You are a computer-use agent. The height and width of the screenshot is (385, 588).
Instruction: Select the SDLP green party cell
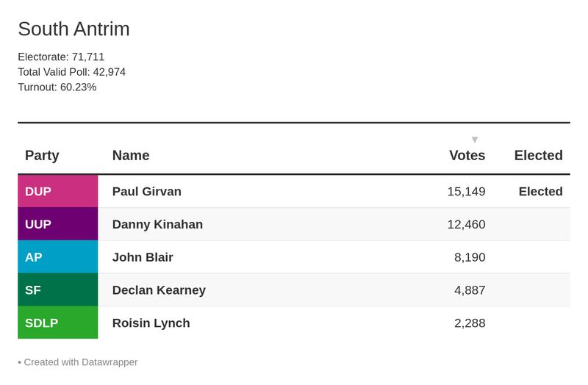pos(57,323)
